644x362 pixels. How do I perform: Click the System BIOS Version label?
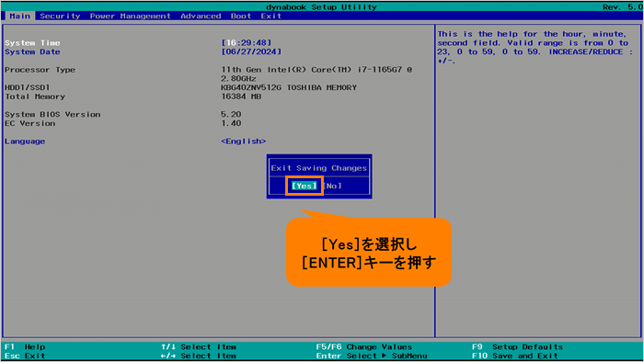52,114
